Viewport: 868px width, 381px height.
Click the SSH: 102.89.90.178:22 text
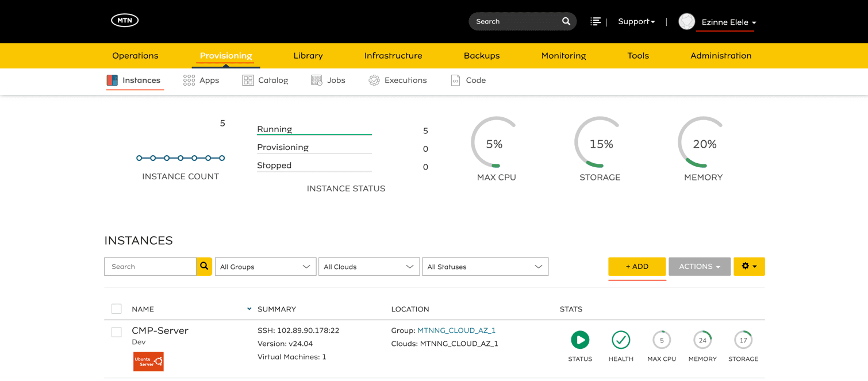(298, 330)
